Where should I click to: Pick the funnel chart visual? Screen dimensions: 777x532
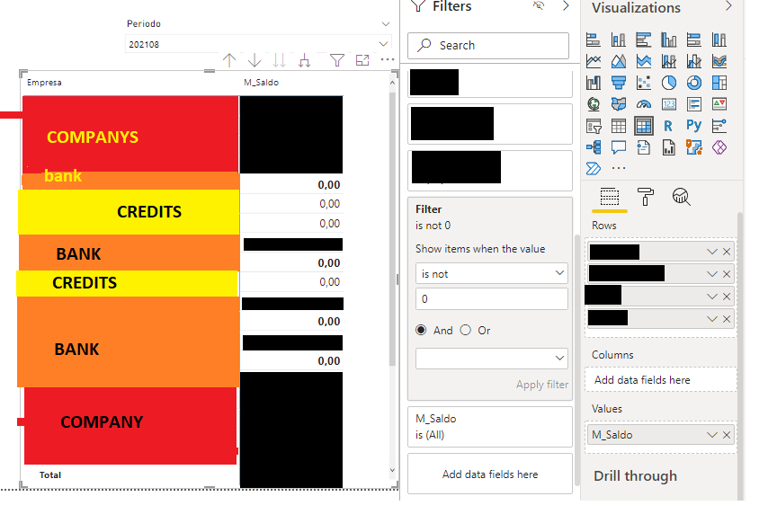619,83
